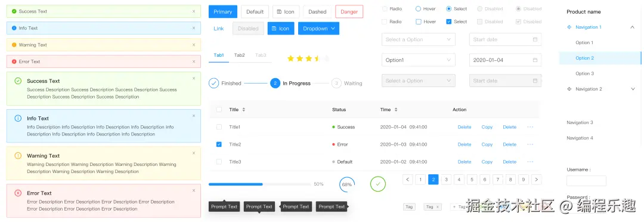This screenshot has width=644, height=222.
Task: Go to page 9 in pagination
Action: coord(524,179)
